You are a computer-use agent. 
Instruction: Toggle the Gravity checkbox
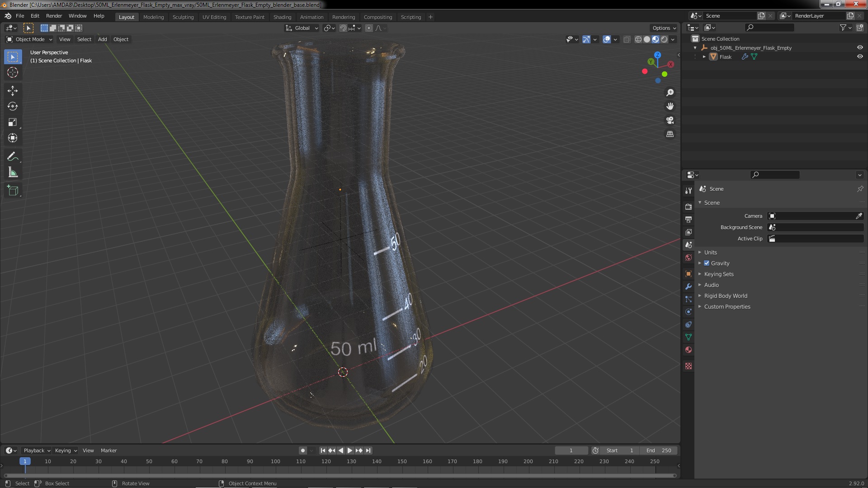click(707, 263)
